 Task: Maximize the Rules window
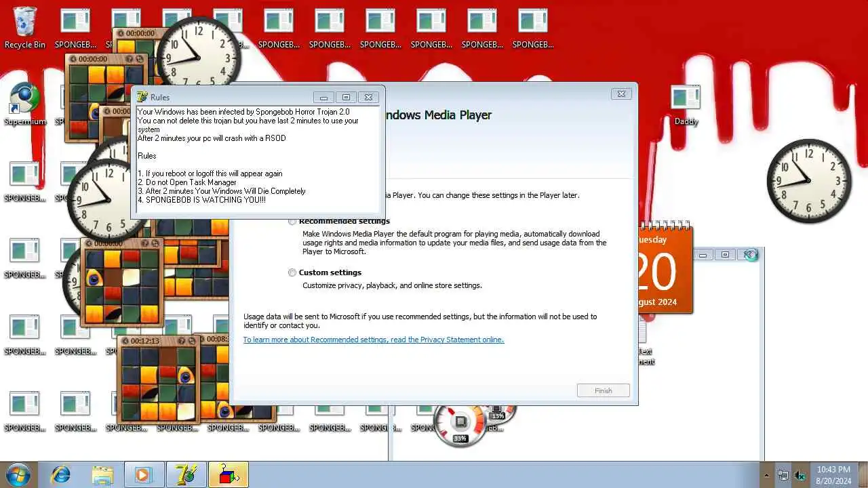click(x=346, y=97)
